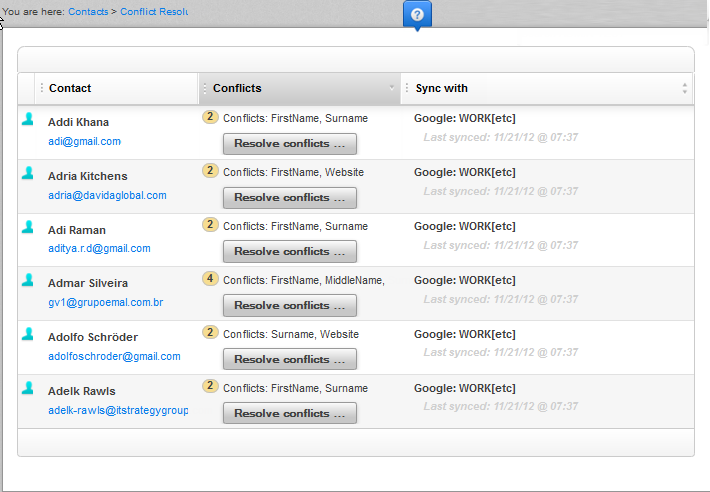Click the person icon beside Admar Silveira
710x492 pixels.
[x=28, y=282]
